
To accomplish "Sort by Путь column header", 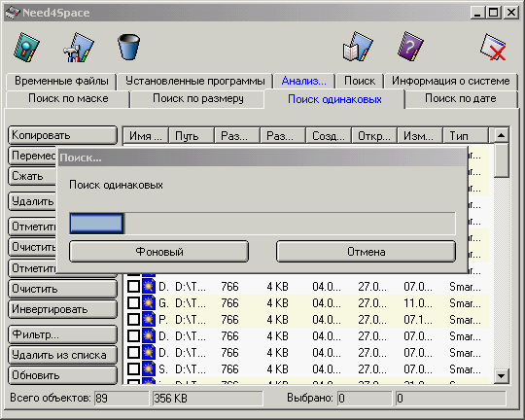I will [192, 136].
